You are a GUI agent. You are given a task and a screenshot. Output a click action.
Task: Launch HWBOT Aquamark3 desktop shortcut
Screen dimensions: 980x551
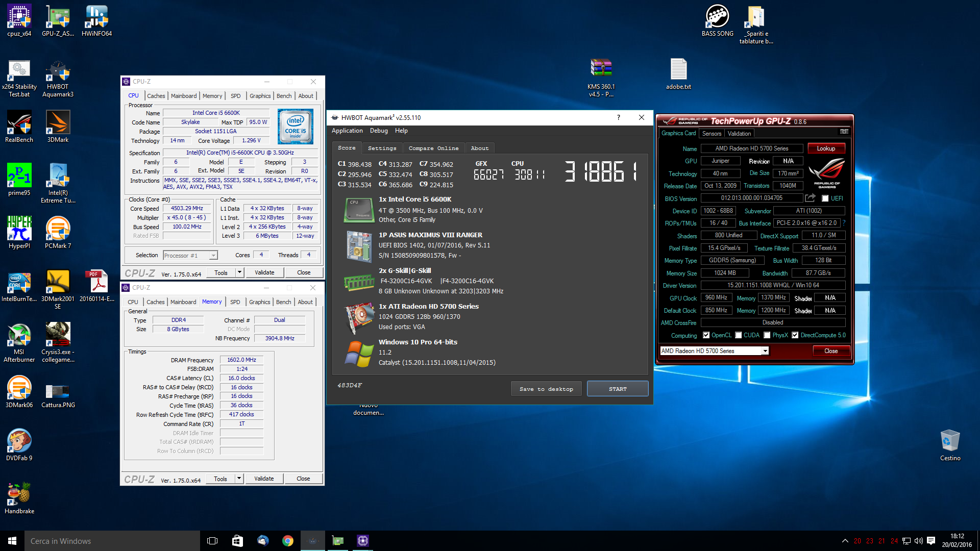tap(58, 78)
